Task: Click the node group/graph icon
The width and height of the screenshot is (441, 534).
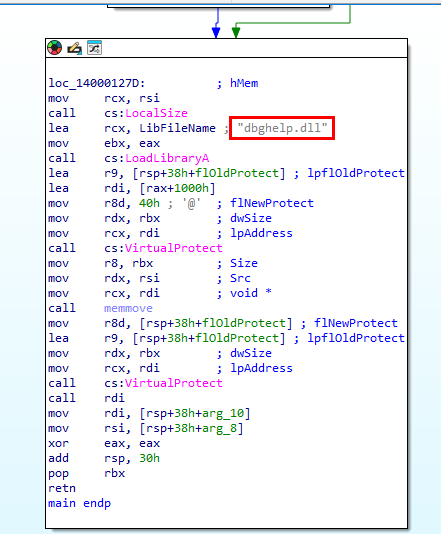Action: click(x=94, y=48)
